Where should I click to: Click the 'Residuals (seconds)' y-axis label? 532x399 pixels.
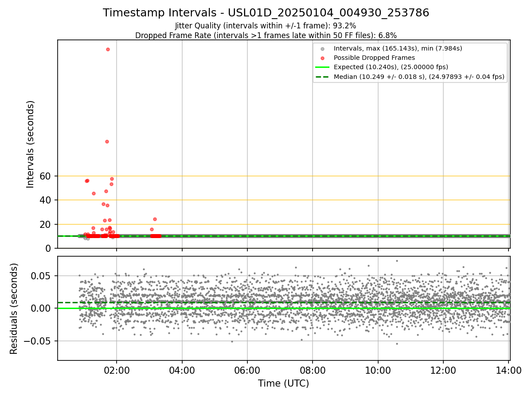pos(14,309)
